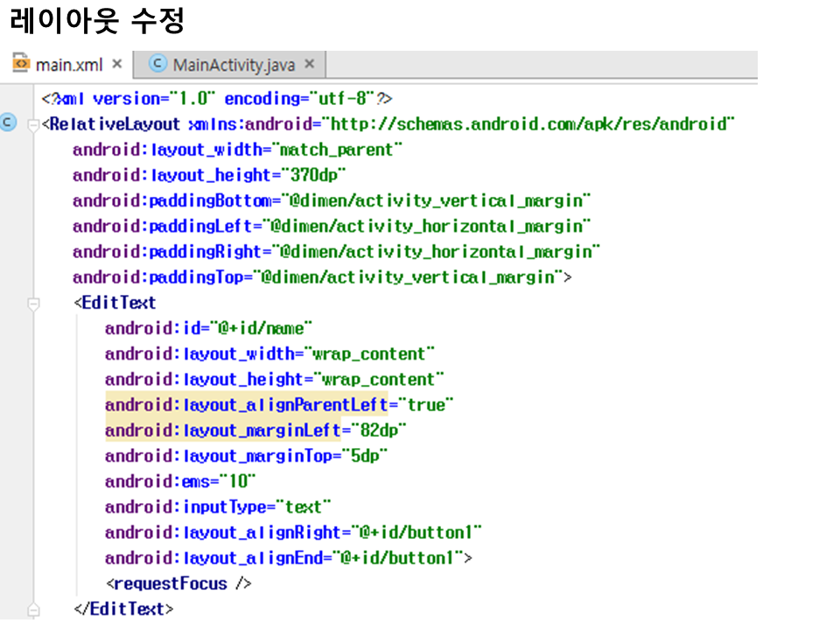The width and height of the screenshot is (840, 630).
Task: Click the layout_alignEnd "@+id/button1" reference
Action: [x=403, y=558]
